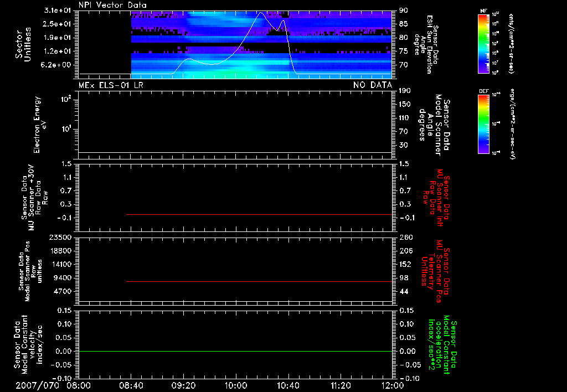The height and width of the screenshot is (392, 567).
Task: Click the 23500 scanner position tick label
Action: [x=60, y=238]
